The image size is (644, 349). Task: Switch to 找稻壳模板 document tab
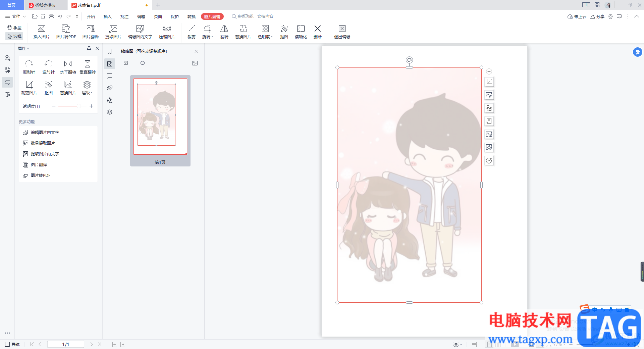(x=45, y=5)
